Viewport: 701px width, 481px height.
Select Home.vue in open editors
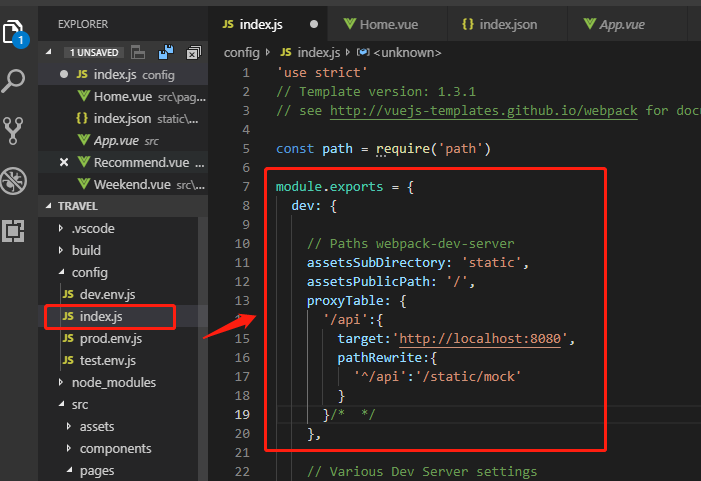coord(123,97)
